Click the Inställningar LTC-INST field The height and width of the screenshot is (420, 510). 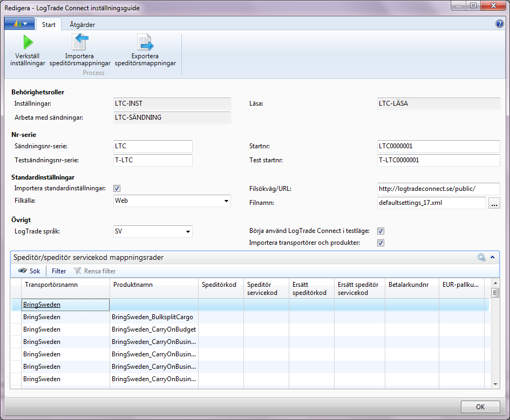click(172, 104)
